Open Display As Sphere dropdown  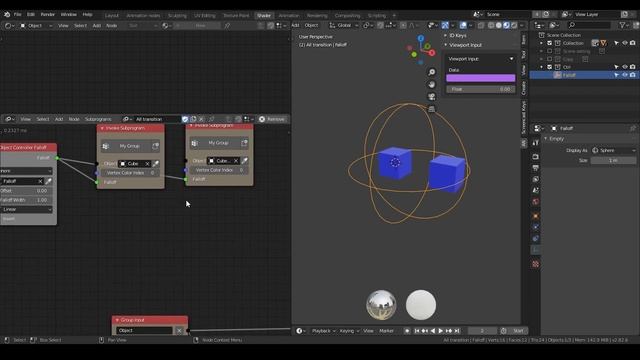tap(613, 150)
